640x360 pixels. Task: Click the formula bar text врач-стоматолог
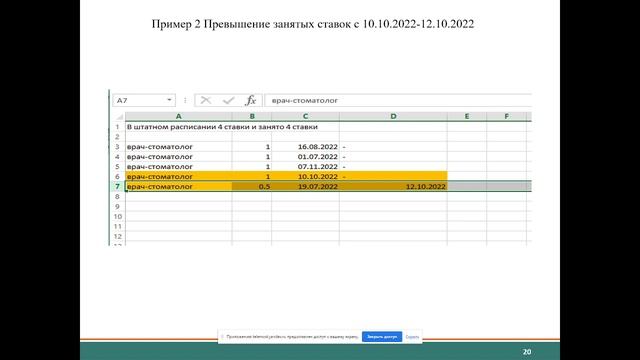[x=305, y=100]
